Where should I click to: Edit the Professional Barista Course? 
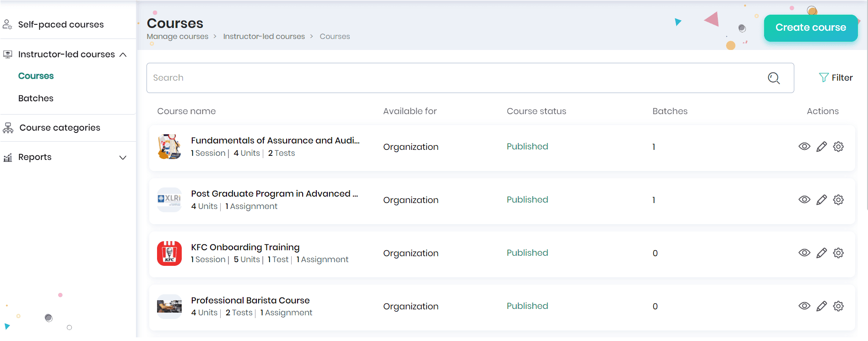point(822,306)
